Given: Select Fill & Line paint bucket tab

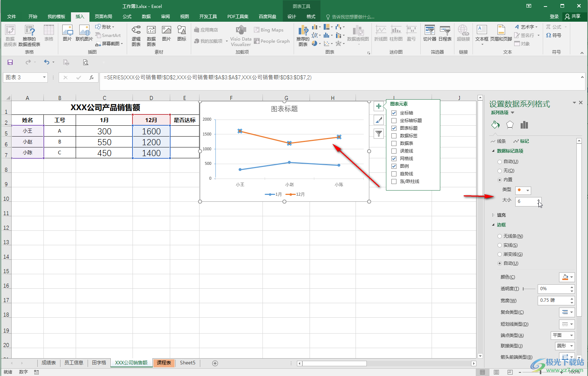Looking at the screenshot, I should pos(495,125).
